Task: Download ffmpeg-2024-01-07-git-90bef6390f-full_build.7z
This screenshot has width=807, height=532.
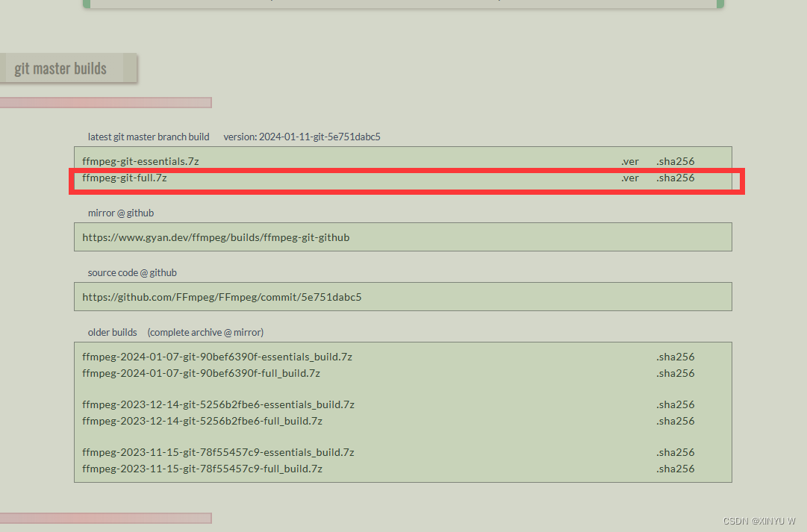Action: [202, 373]
